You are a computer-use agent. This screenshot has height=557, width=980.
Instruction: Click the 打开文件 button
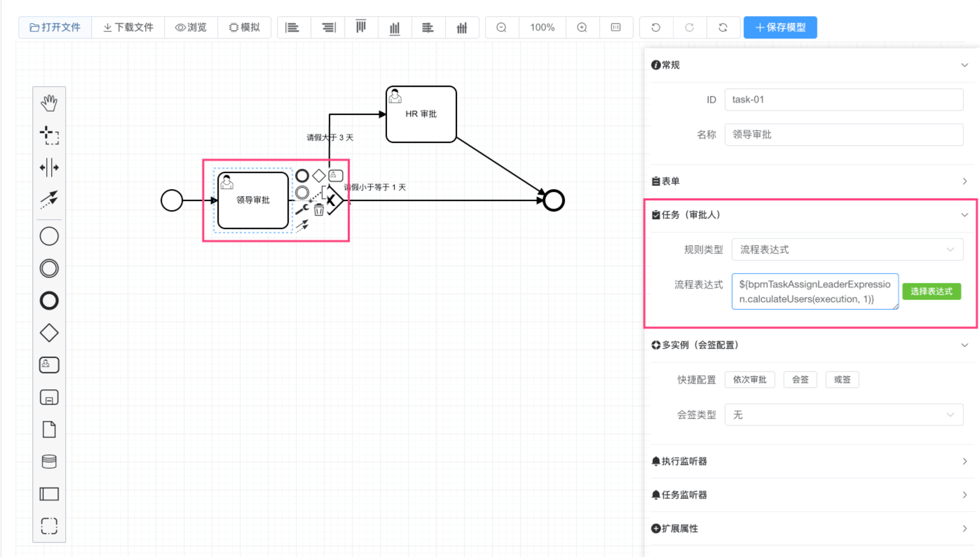[55, 27]
